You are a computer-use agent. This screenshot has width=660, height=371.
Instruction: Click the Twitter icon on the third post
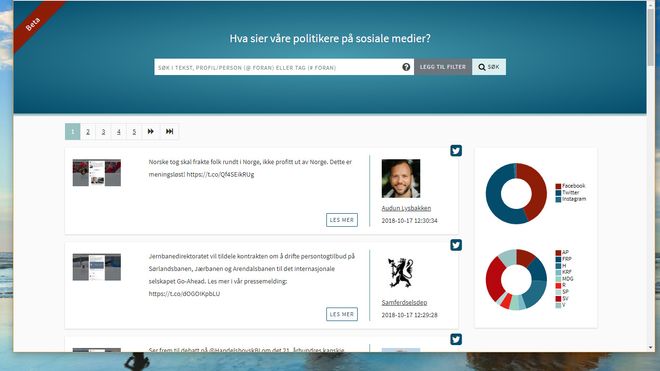pos(456,339)
